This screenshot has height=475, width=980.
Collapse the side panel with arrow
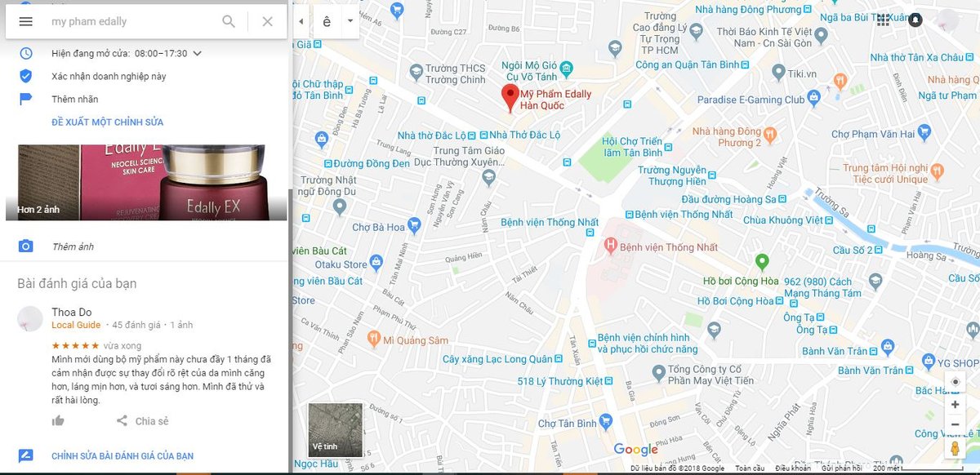301,21
